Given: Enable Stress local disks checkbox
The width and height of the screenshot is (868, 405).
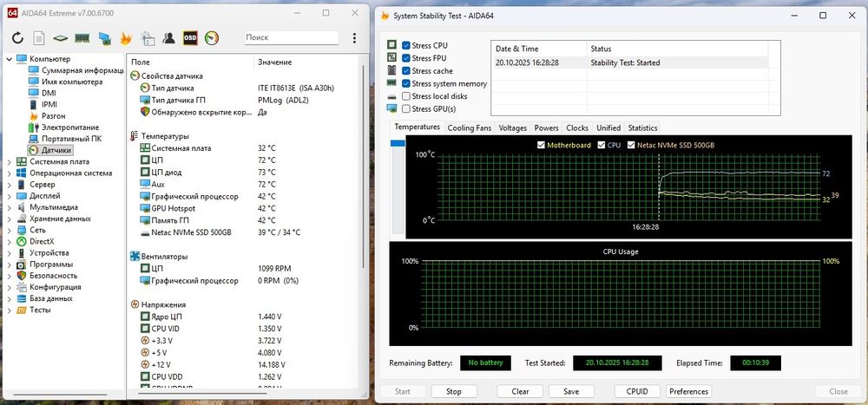Looking at the screenshot, I should point(406,96).
